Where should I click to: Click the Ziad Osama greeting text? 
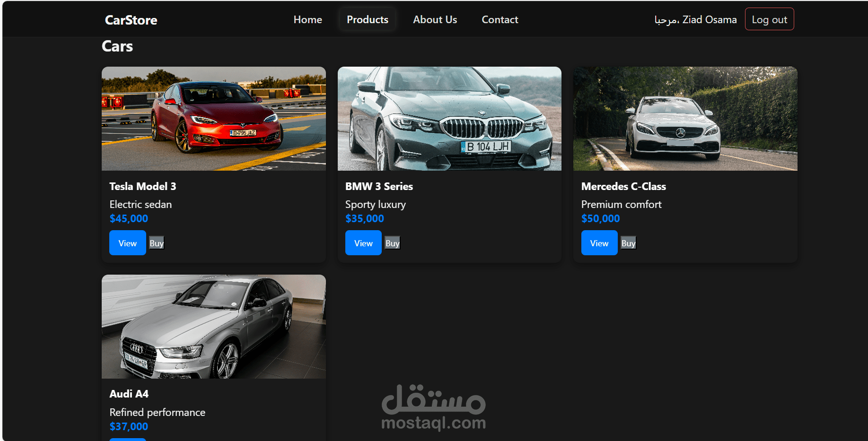point(695,20)
